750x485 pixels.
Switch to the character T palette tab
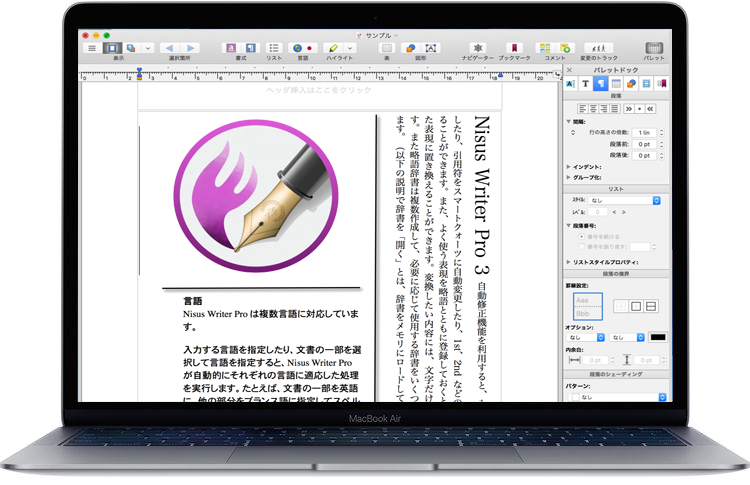tap(585, 84)
